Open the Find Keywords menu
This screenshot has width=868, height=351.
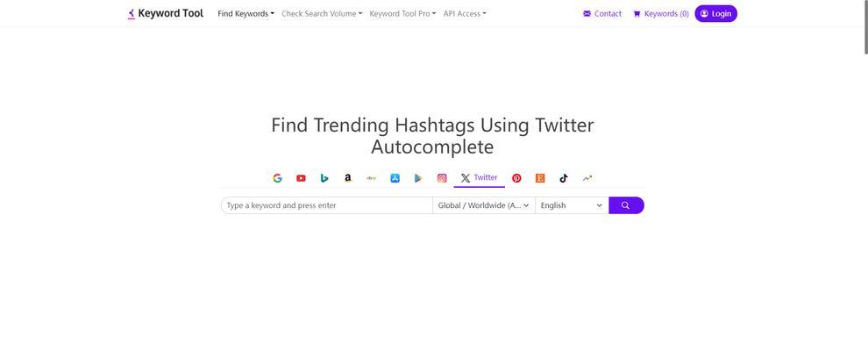[x=245, y=14]
